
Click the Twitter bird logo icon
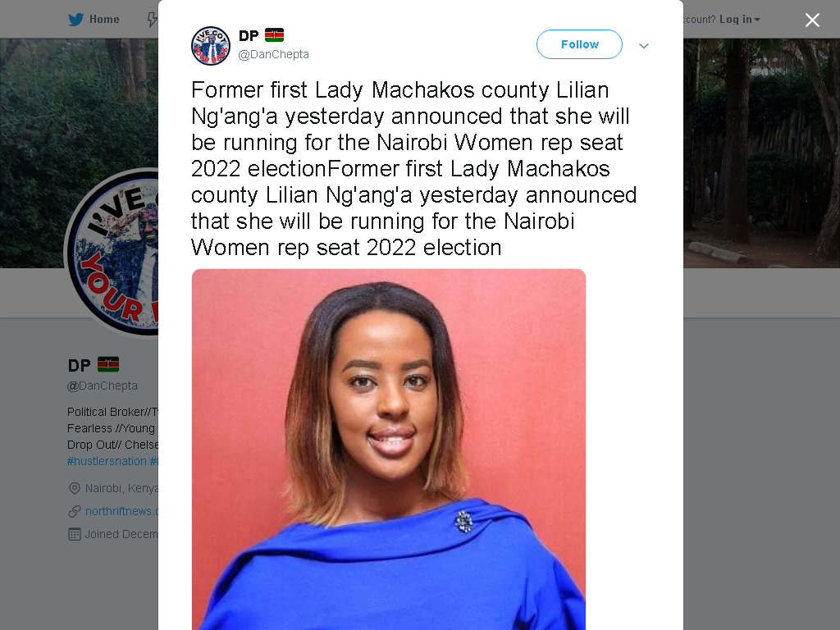click(x=75, y=20)
